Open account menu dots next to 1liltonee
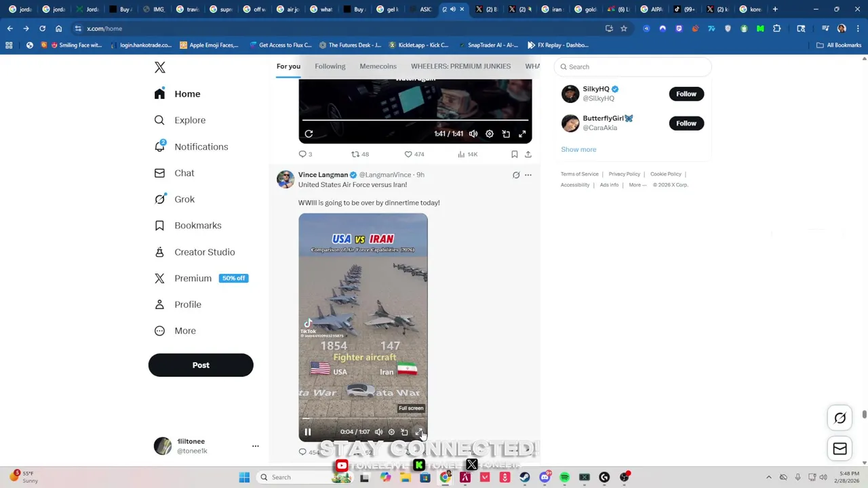Image resolution: width=868 pixels, height=488 pixels. click(256, 446)
